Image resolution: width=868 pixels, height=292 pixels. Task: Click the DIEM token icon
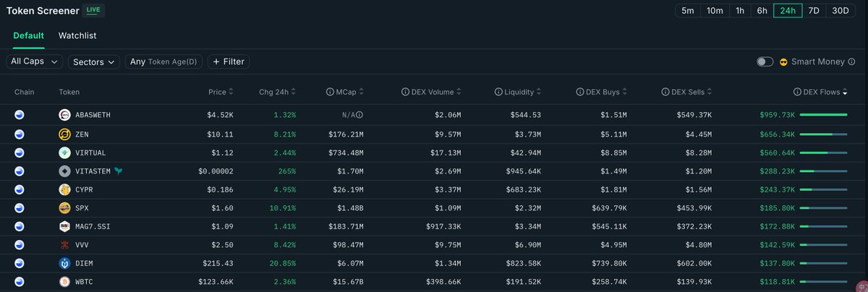point(64,263)
